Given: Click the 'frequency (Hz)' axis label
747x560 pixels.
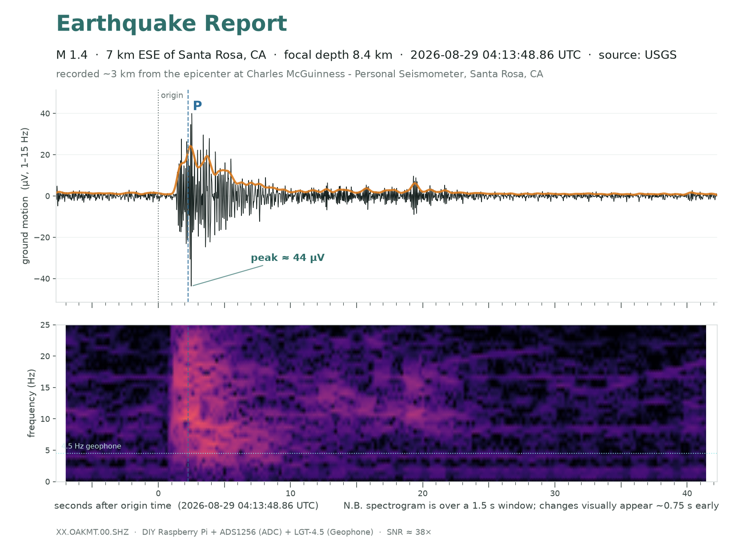Looking at the screenshot, I should [x=31, y=404].
